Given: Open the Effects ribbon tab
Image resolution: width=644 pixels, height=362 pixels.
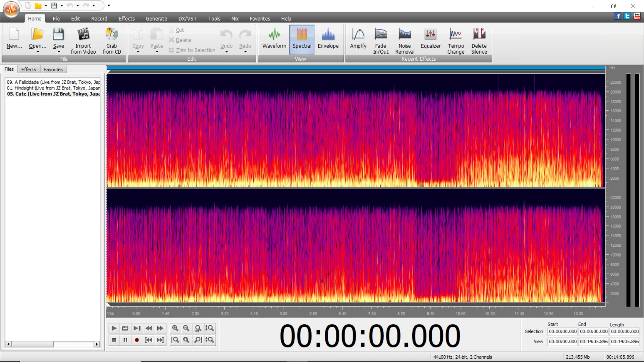Looking at the screenshot, I should 126,19.
